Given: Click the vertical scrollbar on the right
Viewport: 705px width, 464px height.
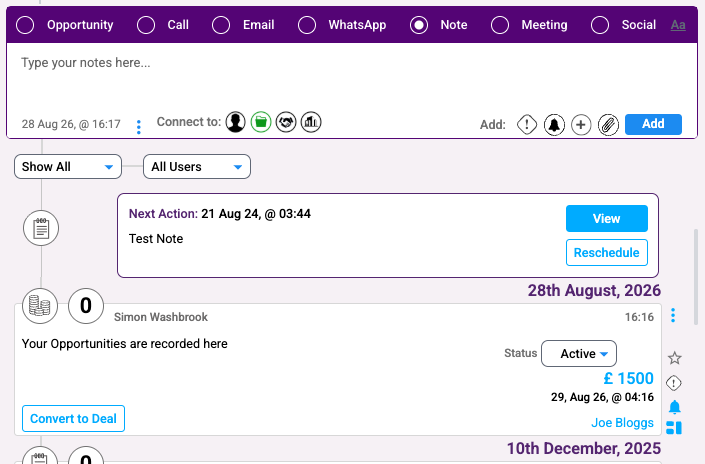Looking at the screenshot, I should pyautogui.click(x=697, y=277).
